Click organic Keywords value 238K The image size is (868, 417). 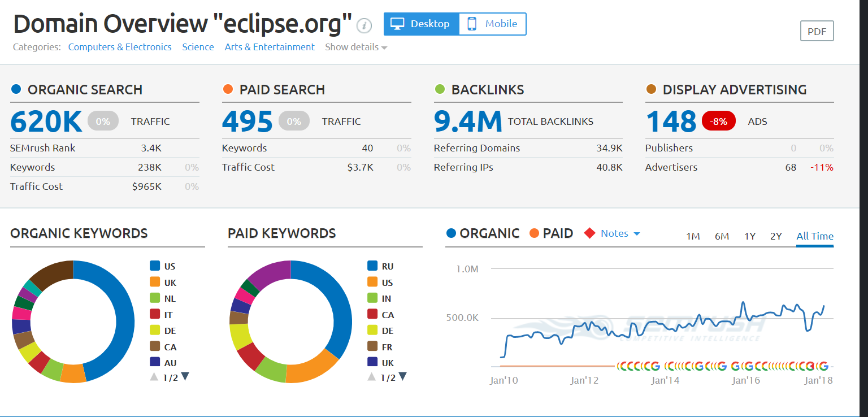click(x=149, y=167)
